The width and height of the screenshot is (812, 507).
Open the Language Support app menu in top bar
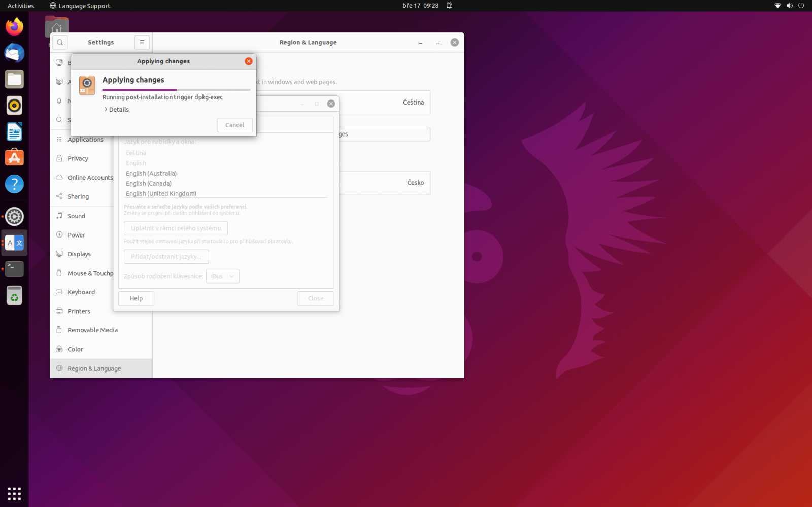80,6
